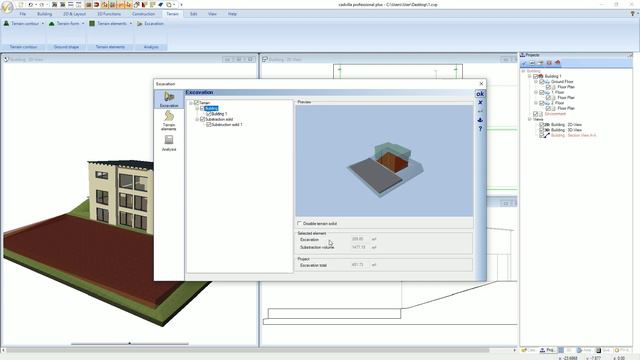Collapse the Terrain node in excavation tree
Image resolution: width=640 pixels, height=360 pixels.
[x=191, y=103]
